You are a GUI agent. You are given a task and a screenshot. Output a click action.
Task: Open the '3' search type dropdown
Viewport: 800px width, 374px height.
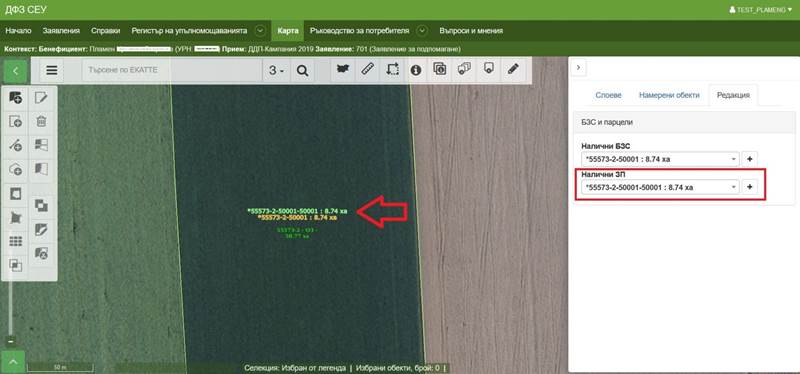277,70
